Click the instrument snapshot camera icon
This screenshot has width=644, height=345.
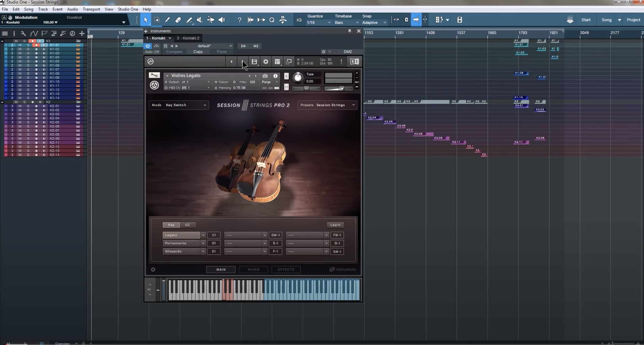(x=265, y=76)
